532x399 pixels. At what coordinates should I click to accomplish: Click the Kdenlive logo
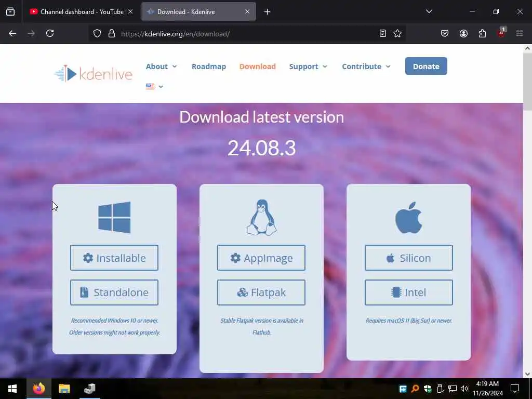(94, 73)
